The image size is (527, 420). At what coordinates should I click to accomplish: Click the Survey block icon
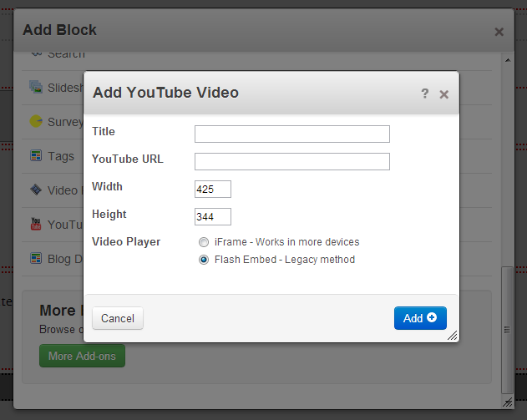pyautogui.click(x=36, y=121)
